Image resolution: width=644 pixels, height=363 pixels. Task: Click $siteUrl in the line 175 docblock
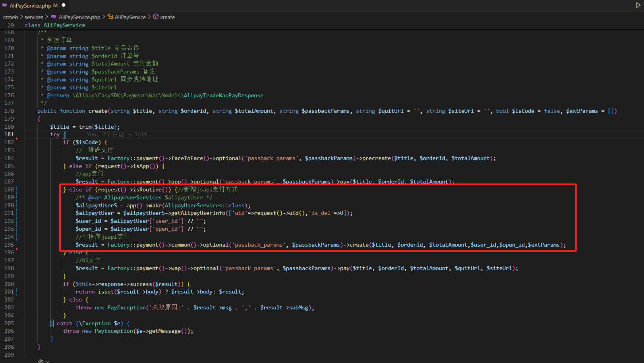pyautogui.click(x=104, y=87)
